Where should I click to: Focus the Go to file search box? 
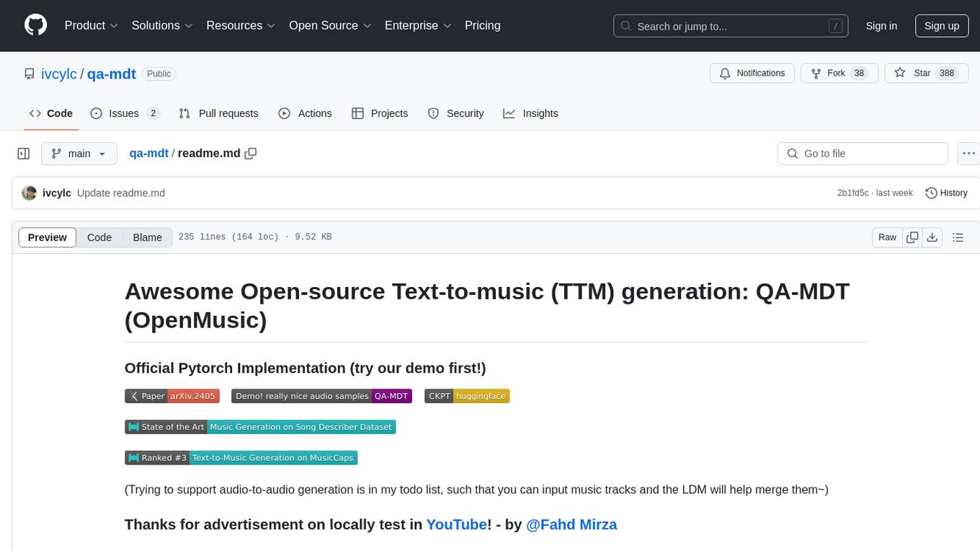point(863,154)
